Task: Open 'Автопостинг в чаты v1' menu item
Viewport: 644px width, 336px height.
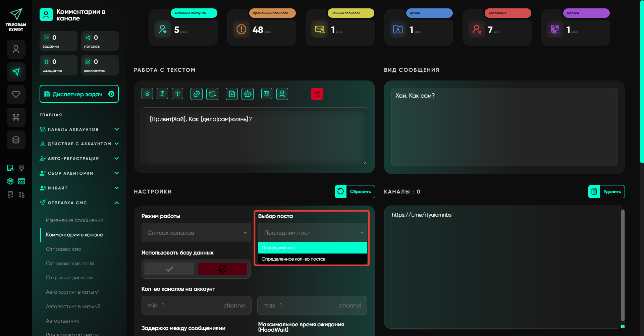Action: [73, 292]
